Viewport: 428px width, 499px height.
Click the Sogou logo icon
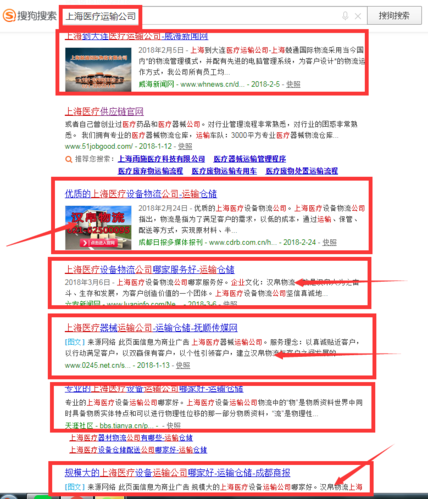point(9,15)
